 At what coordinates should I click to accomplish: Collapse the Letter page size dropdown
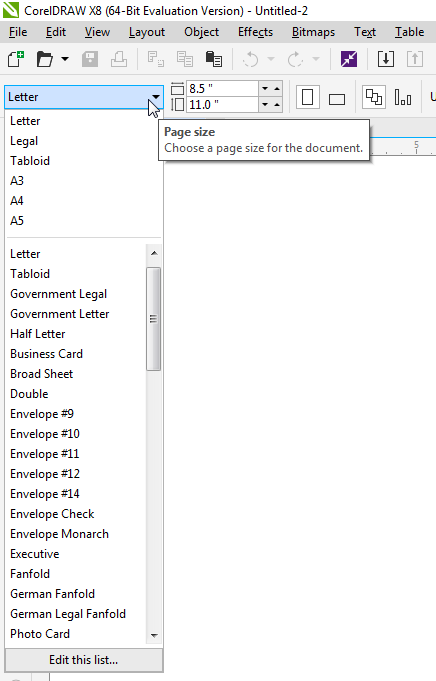pyautogui.click(x=155, y=97)
